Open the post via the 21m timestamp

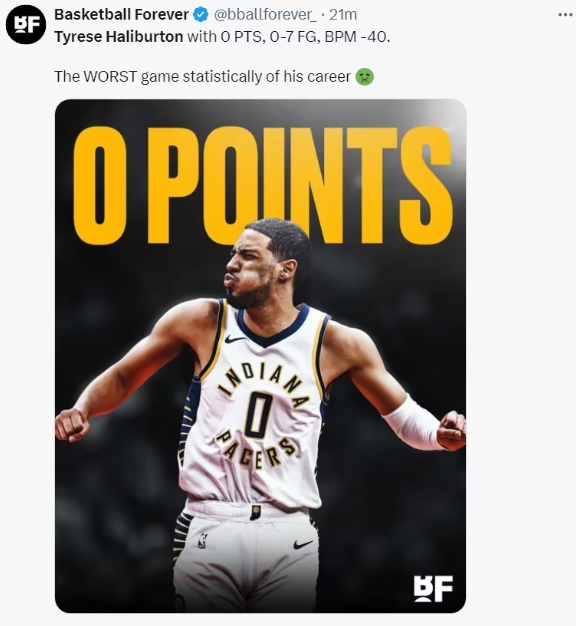pos(342,15)
